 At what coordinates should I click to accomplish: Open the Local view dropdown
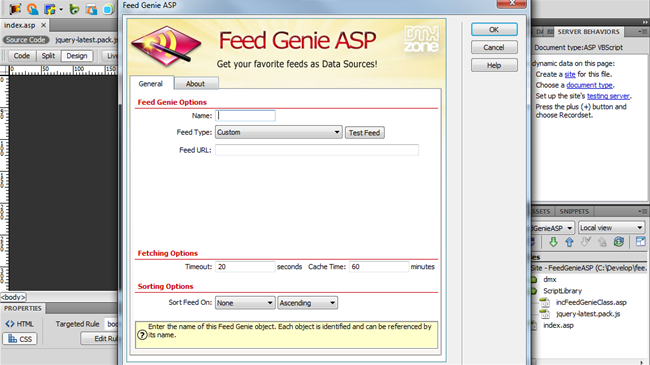coord(611,228)
